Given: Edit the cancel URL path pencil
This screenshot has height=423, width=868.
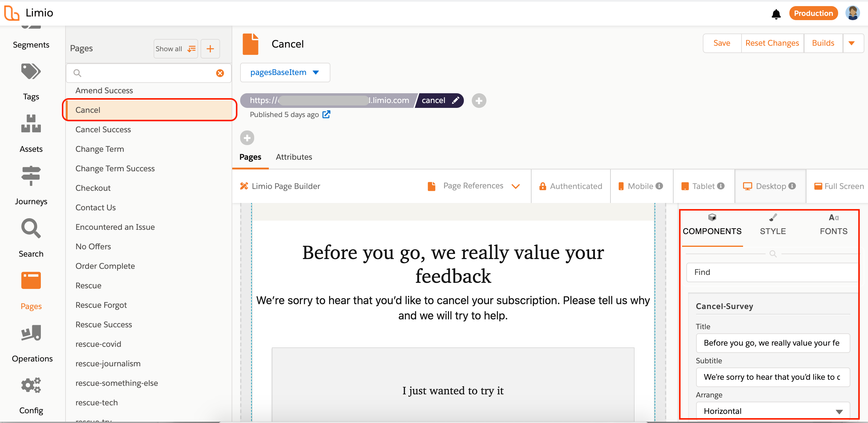Looking at the screenshot, I should (455, 101).
